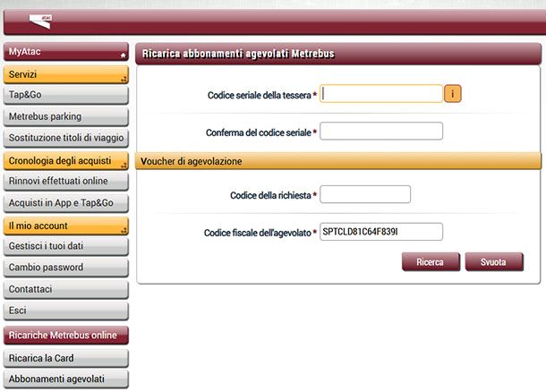
Task: Go to Gestisci i tuoi dati
Action: (66, 246)
